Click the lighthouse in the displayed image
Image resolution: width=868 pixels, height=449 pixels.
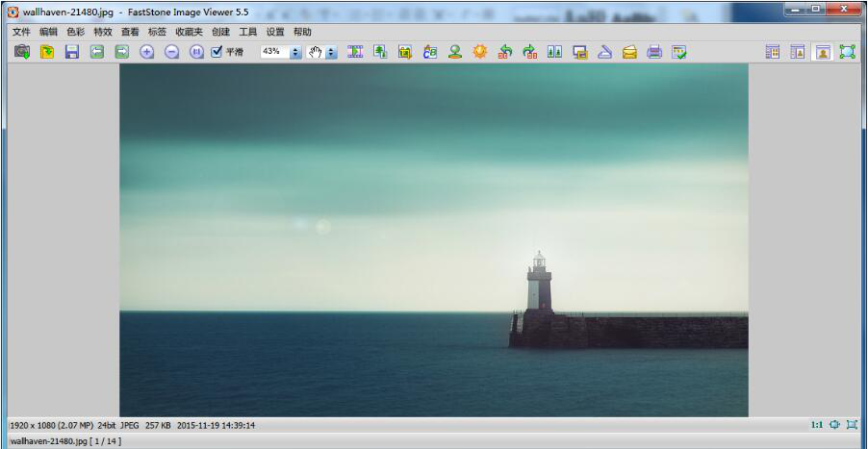(x=539, y=284)
